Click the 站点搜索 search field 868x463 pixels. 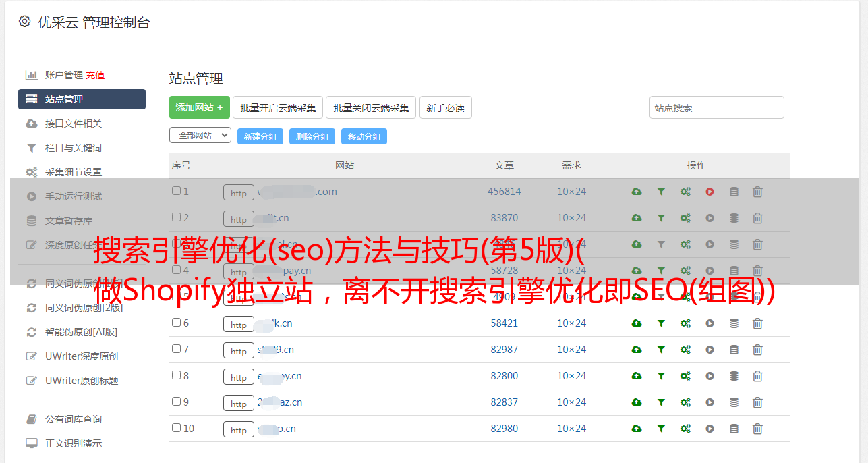[717, 107]
